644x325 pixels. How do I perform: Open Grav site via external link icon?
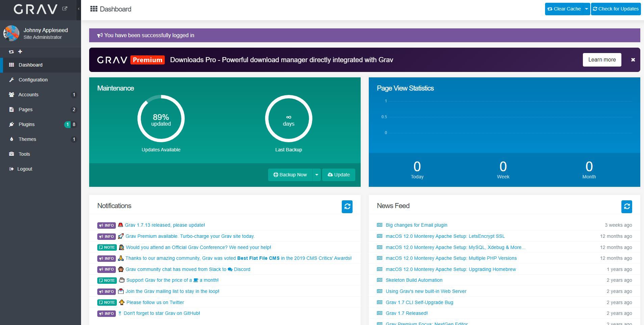[x=65, y=9]
